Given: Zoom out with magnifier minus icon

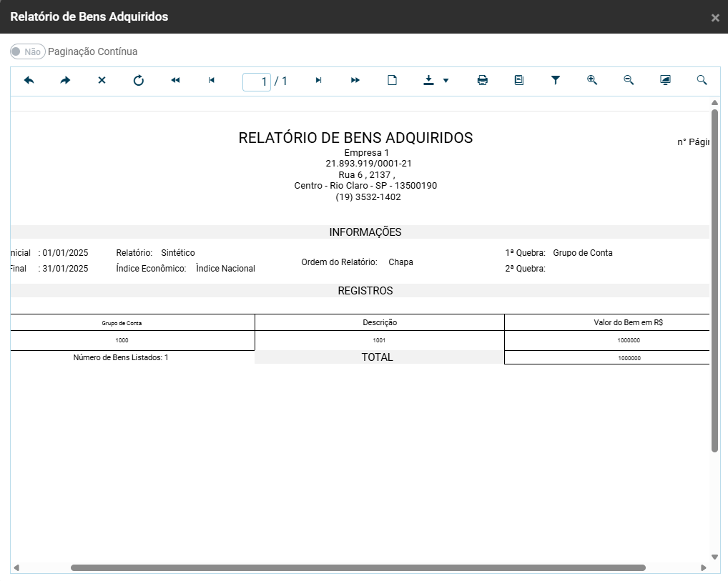Looking at the screenshot, I should click(x=629, y=81).
